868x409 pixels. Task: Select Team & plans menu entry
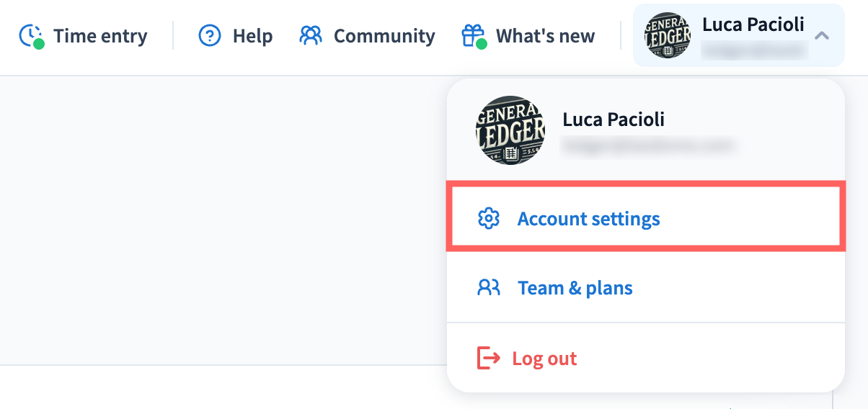[x=575, y=288]
